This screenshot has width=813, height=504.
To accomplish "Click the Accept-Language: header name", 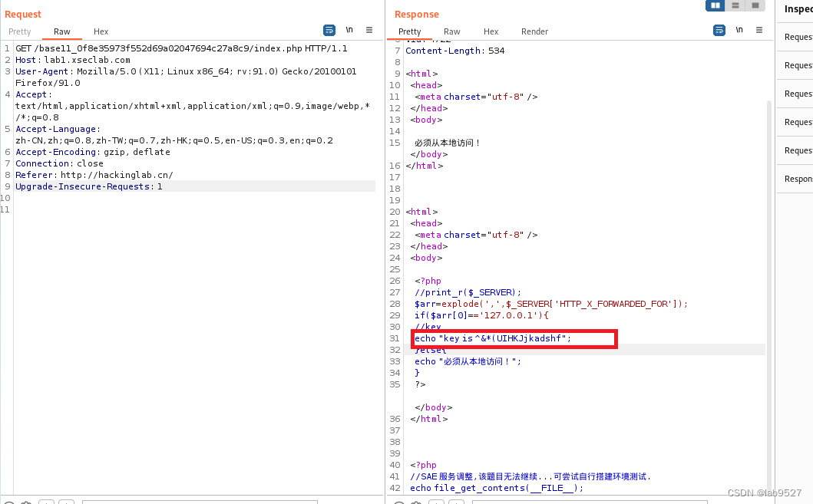I will pos(58,129).
